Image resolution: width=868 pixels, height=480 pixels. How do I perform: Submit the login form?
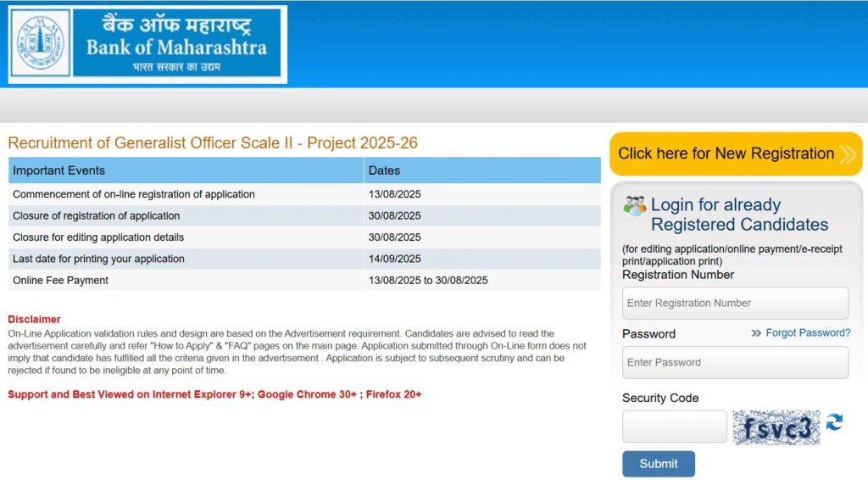click(x=658, y=464)
